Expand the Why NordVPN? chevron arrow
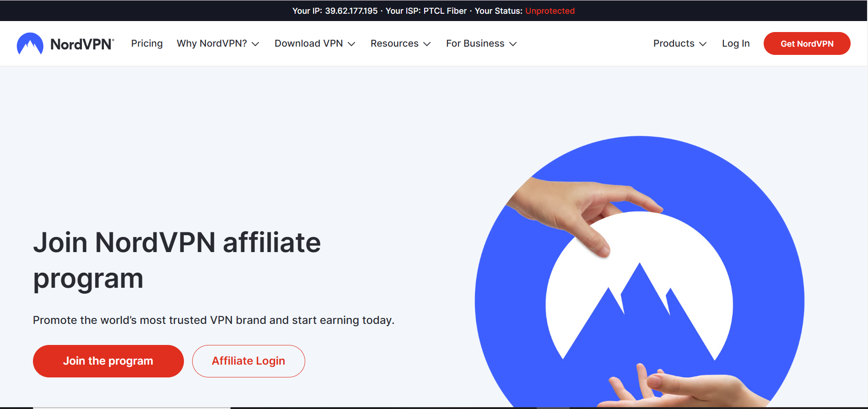The height and width of the screenshot is (409, 868). tap(256, 44)
